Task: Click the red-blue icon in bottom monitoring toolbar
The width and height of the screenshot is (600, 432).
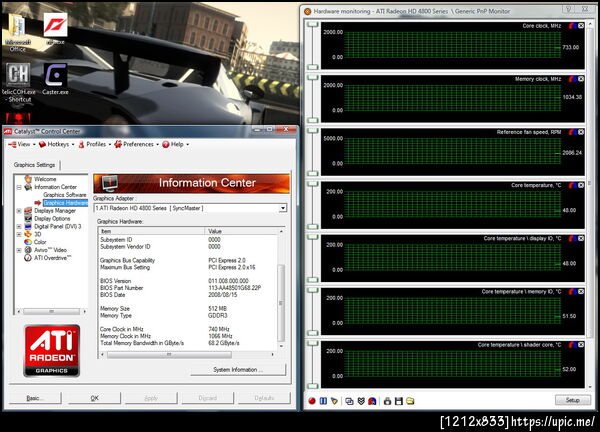Action: coord(372,401)
